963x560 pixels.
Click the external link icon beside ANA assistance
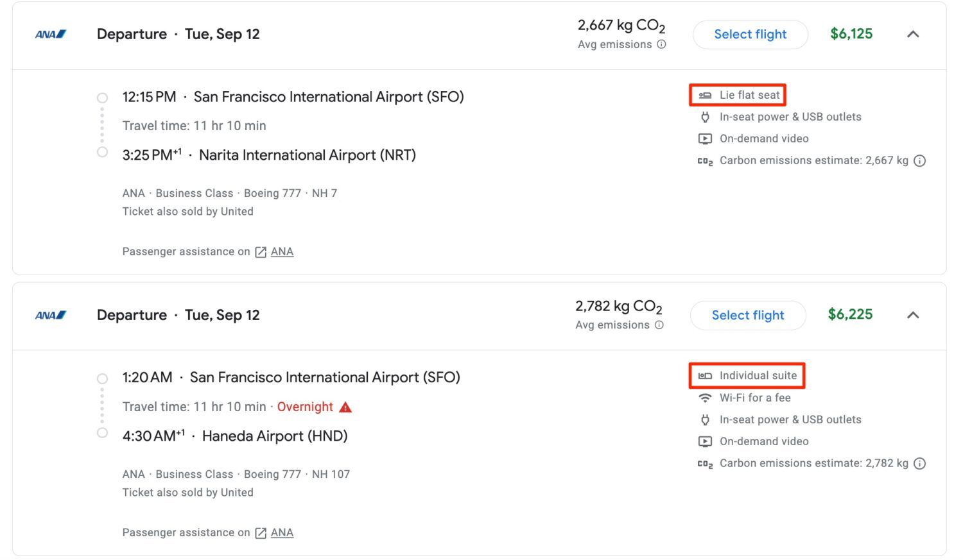click(260, 251)
